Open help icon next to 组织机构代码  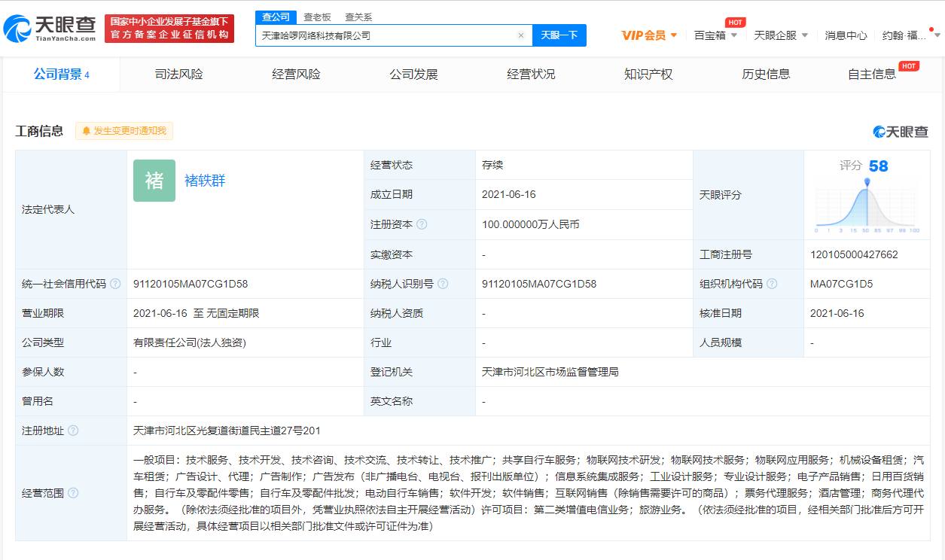(x=772, y=284)
